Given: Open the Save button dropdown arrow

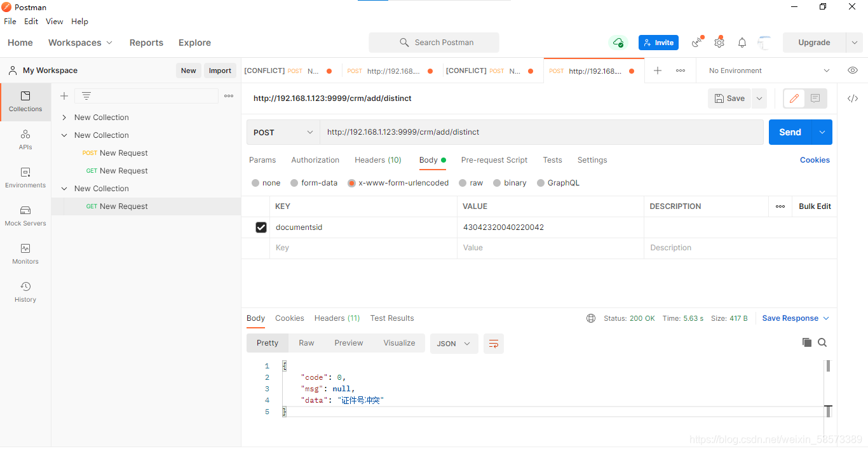Looking at the screenshot, I should (x=759, y=98).
